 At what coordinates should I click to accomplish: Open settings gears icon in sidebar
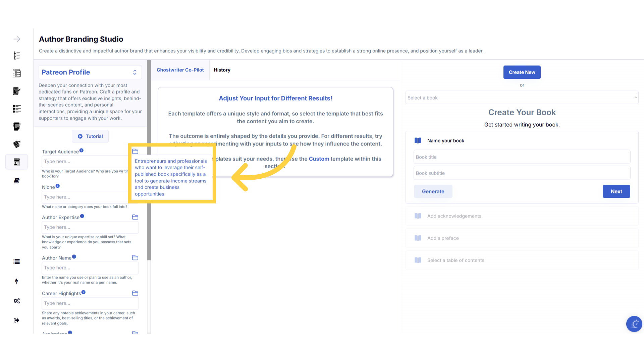[16, 301]
